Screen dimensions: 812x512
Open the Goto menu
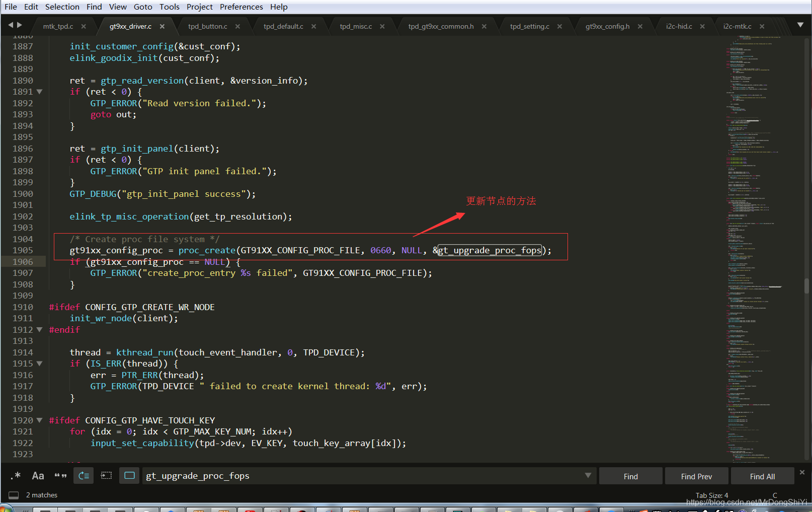click(x=143, y=7)
